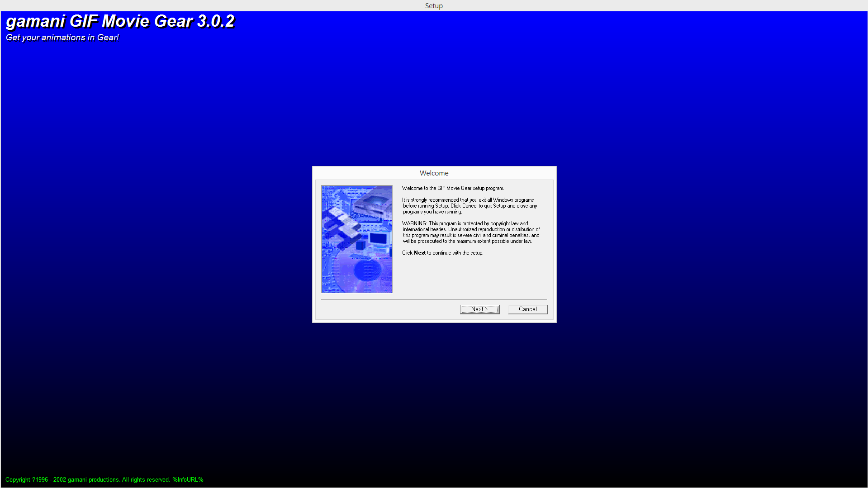Cancel the GIF Movie Gear setup

point(527,309)
